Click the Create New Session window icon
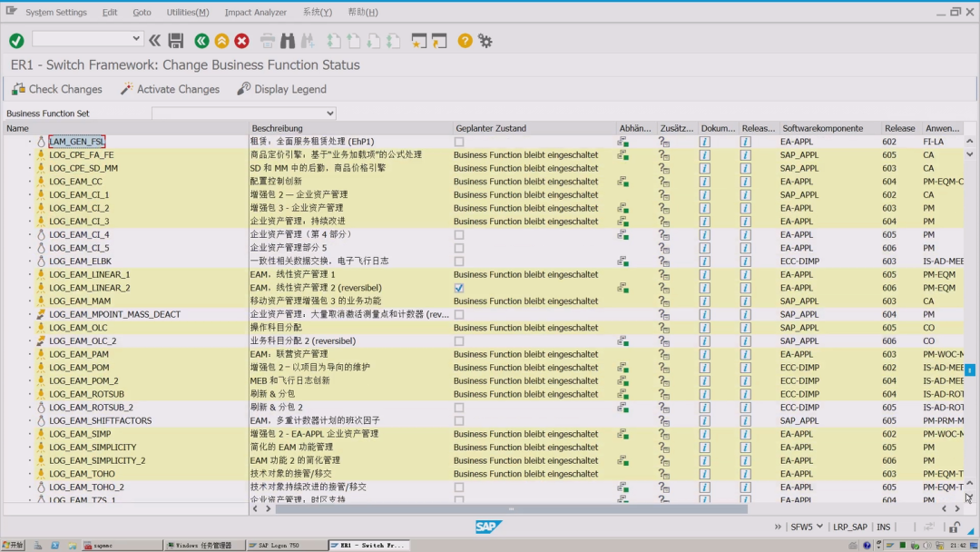The height and width of the screenshot is (552, 980). coord(418,41)
